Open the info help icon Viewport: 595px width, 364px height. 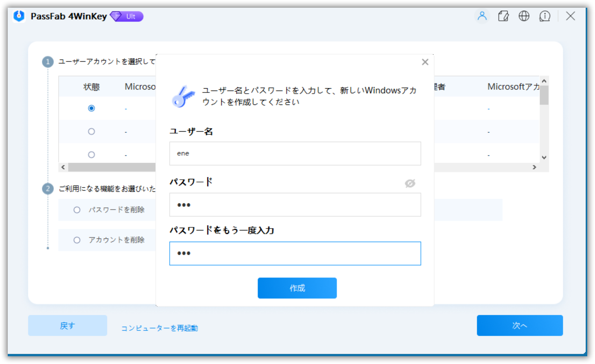[x=545, y=16]
